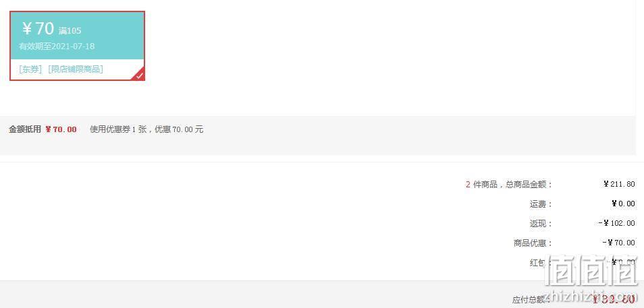
Task: Click the ¥211.80 total goods amount
Action: [x=619, y=184]
